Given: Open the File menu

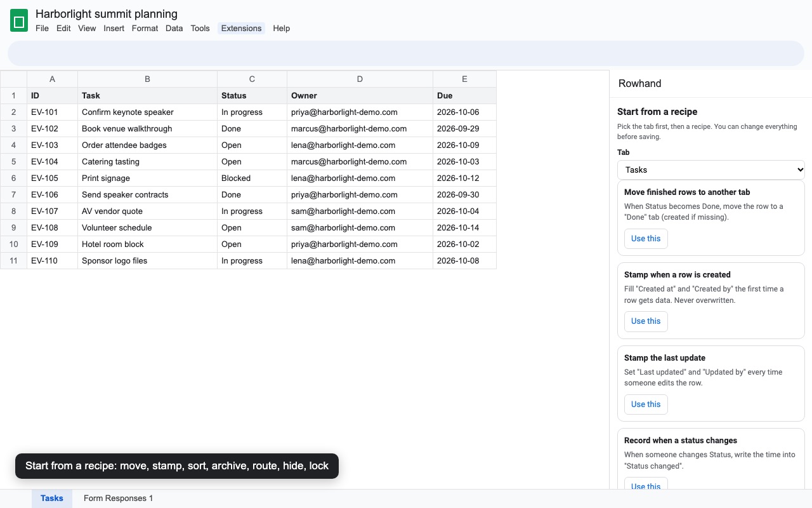Looking at the screenshot, I should [x=42, y=28].
